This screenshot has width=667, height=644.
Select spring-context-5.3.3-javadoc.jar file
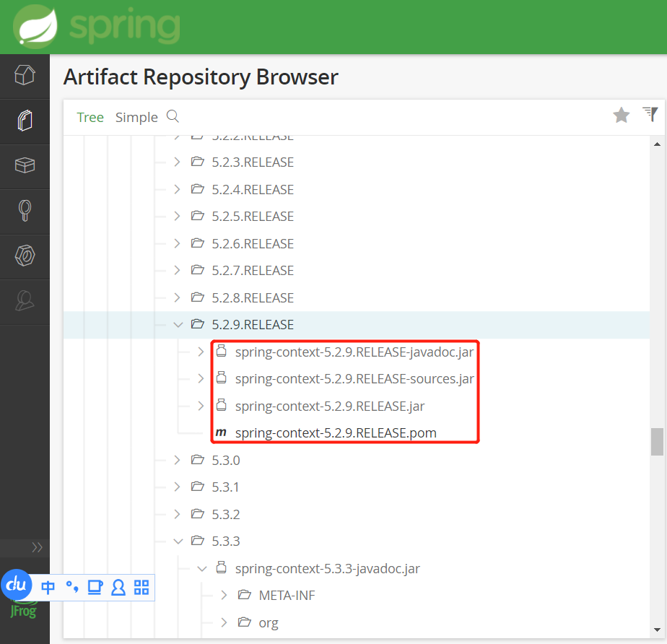point(328,569)
